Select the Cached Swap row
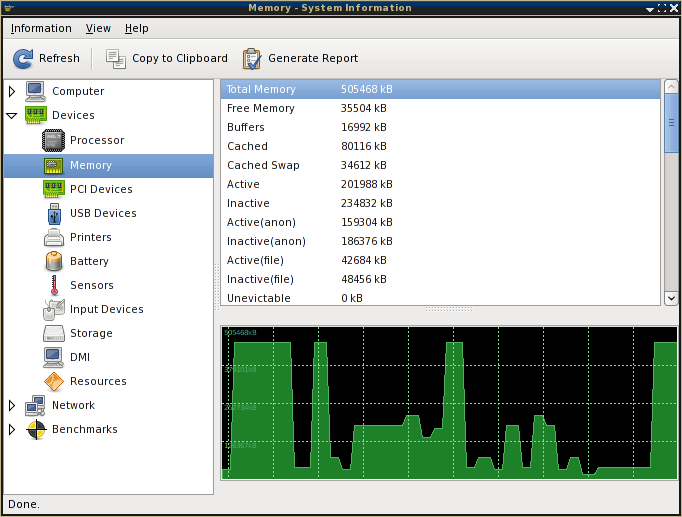This screenshot has height=517, width=682. click(441, 165)
